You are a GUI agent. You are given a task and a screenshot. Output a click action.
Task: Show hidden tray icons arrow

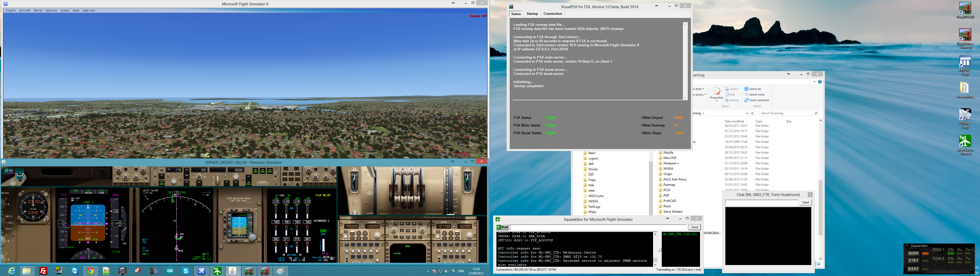click(428, 271)
